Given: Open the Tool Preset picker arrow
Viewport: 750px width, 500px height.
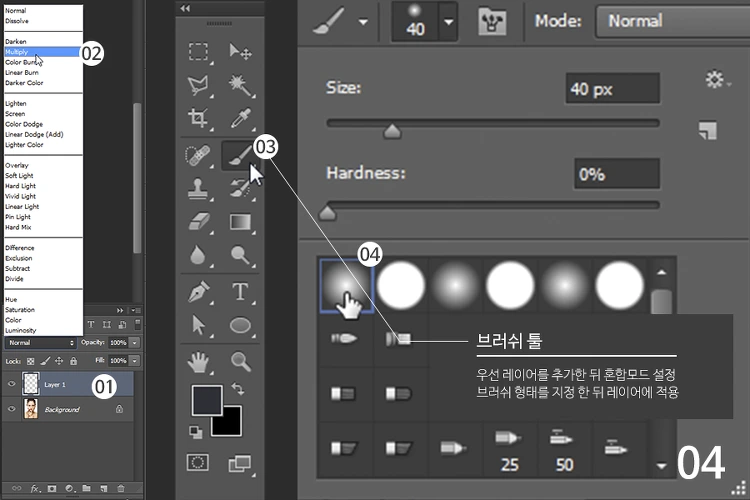Looking at the screenshot, I should pos(364,22).
